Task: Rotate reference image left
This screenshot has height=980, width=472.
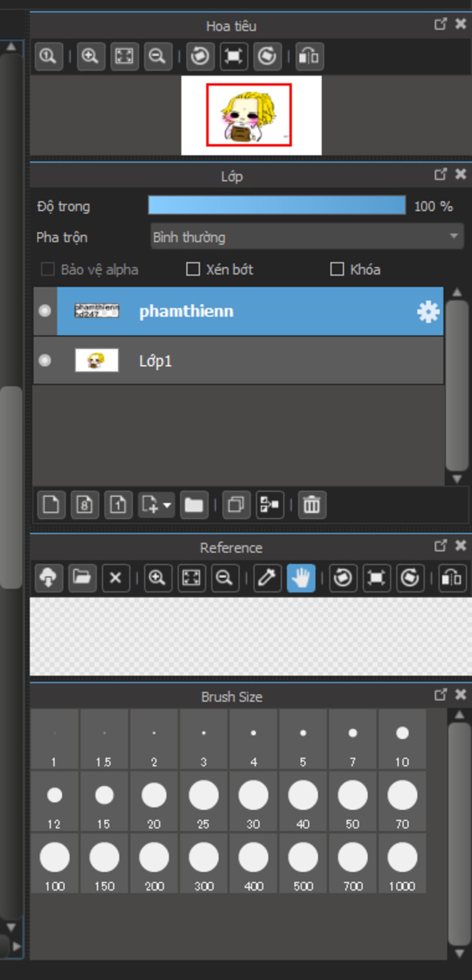Action: point(343,578)
